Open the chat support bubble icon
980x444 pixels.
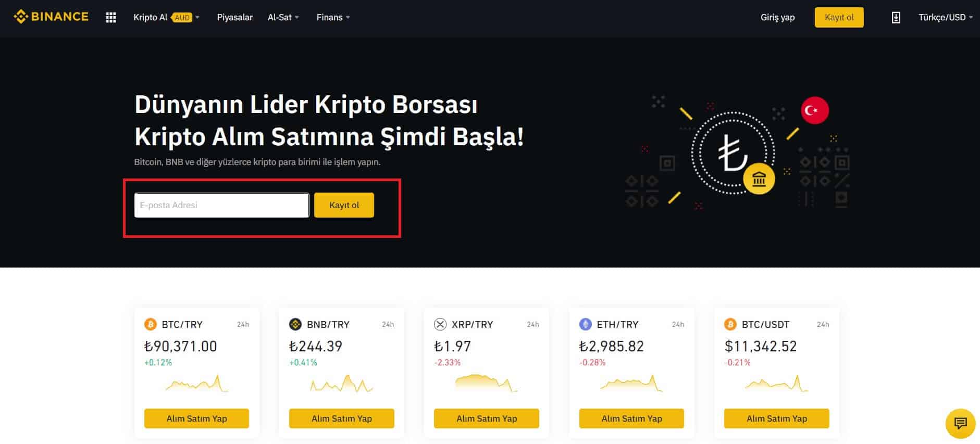[x=960, y=423]
